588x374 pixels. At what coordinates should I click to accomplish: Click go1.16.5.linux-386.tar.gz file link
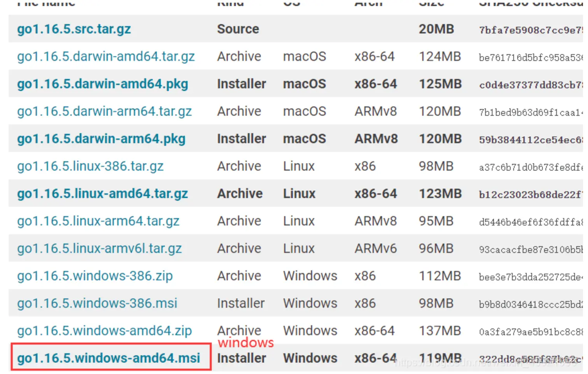[x=90, y=166]
